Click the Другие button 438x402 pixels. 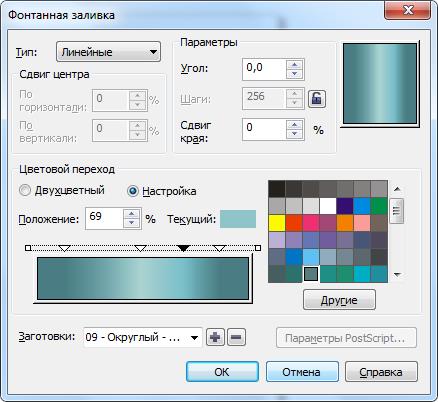tap(339, 300)
